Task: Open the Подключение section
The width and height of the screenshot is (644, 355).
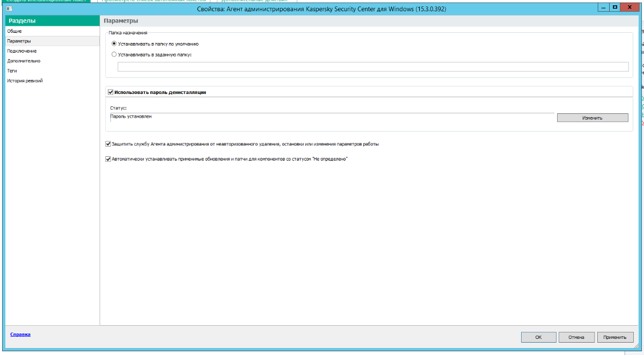Action: coord(52,51)
